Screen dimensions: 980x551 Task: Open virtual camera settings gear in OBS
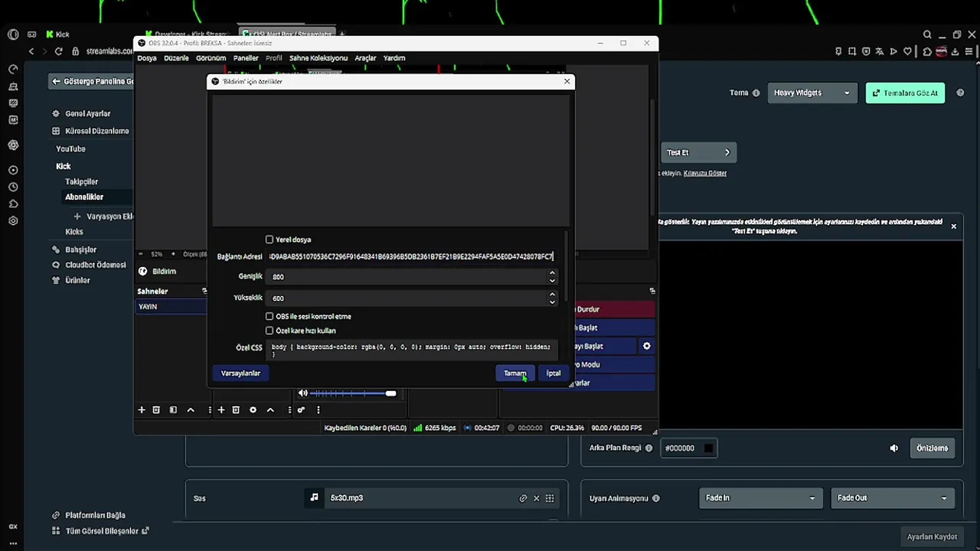pos(647,346)
